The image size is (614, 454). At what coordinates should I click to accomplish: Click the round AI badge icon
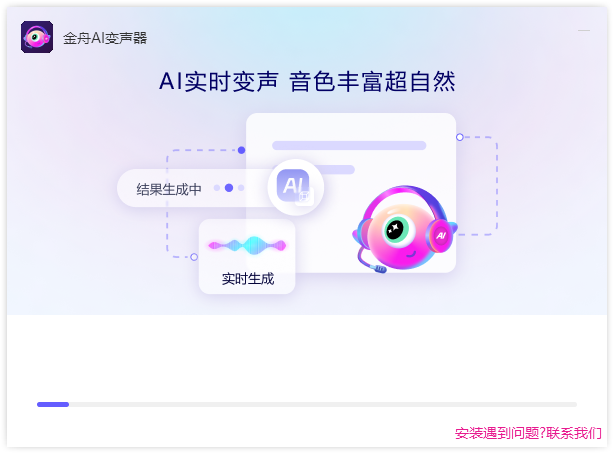click(x=296, y=187)
